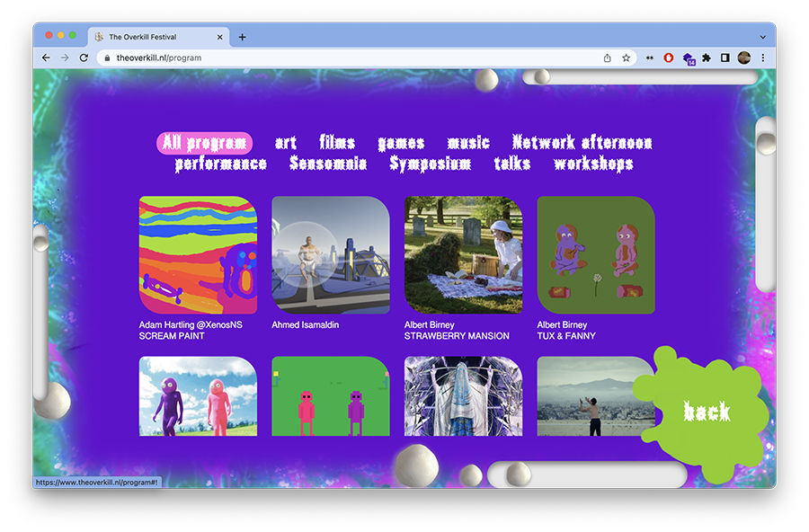Open the Extensions puzzle piece menu
Screen dimensions: 809x532
click(x=707, y=58)
